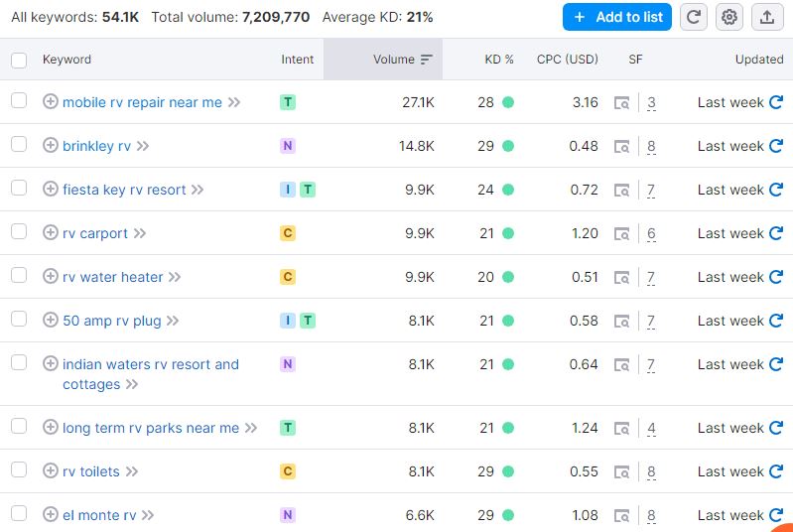Image resolution: width=793 pixels, height=532 pixels.
Task: View SERP icon for 'brinkley rv'
Action: [621, 147]
